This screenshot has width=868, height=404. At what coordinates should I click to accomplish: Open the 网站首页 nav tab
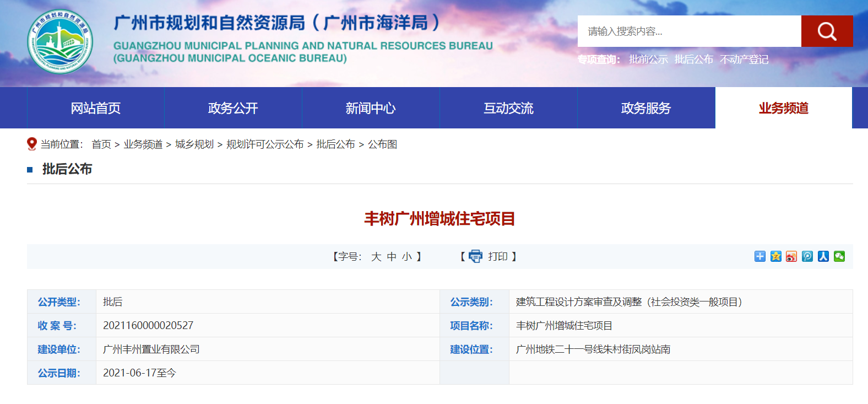(96, 108)
